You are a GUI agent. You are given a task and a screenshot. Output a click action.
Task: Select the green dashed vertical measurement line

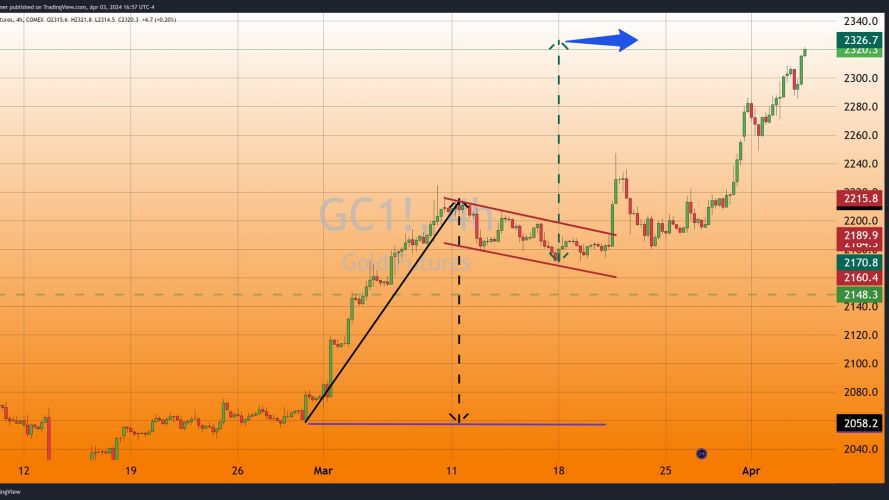(x=558, y=150)
